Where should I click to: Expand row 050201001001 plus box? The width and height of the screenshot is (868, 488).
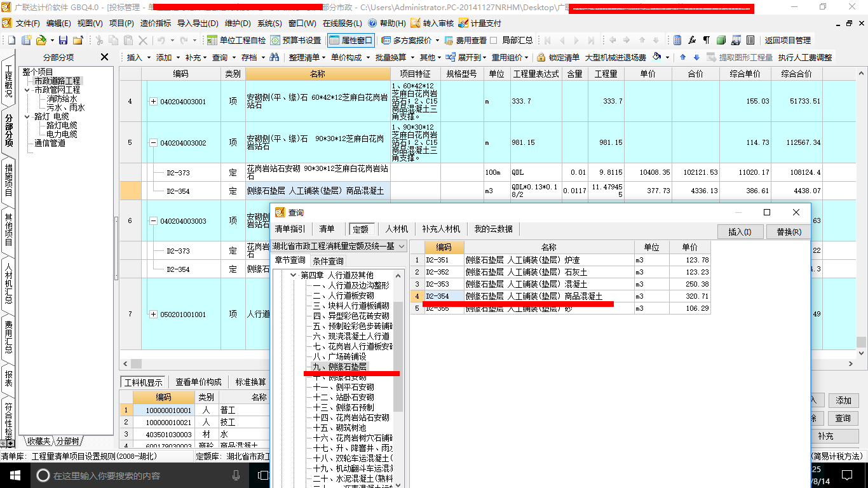click(153, 314)
